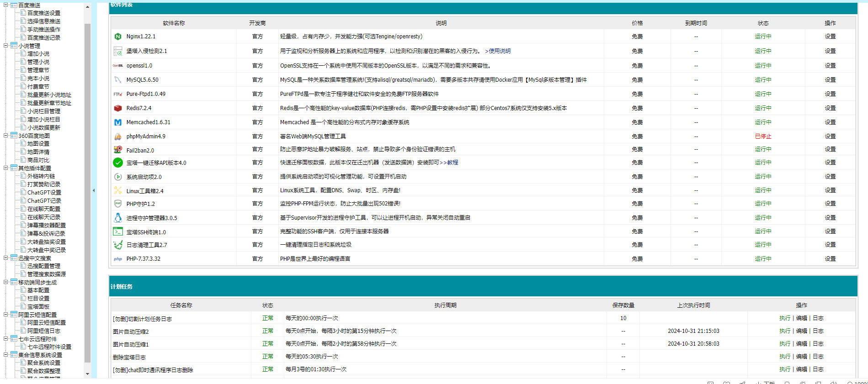The width and height of the screenshot is (868, 384).
Task: Collapse the 百度推送 tree node
Action: tap(6, 5)
